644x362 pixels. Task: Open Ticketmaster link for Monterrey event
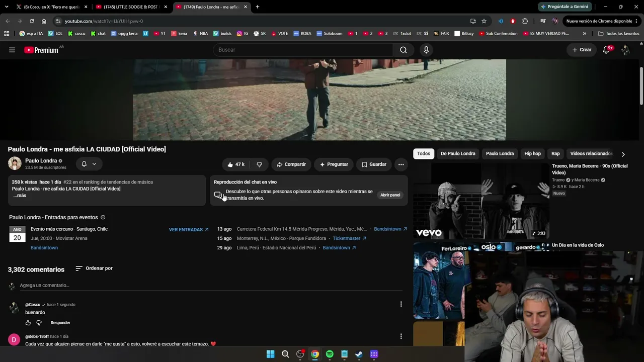point(350,238)
